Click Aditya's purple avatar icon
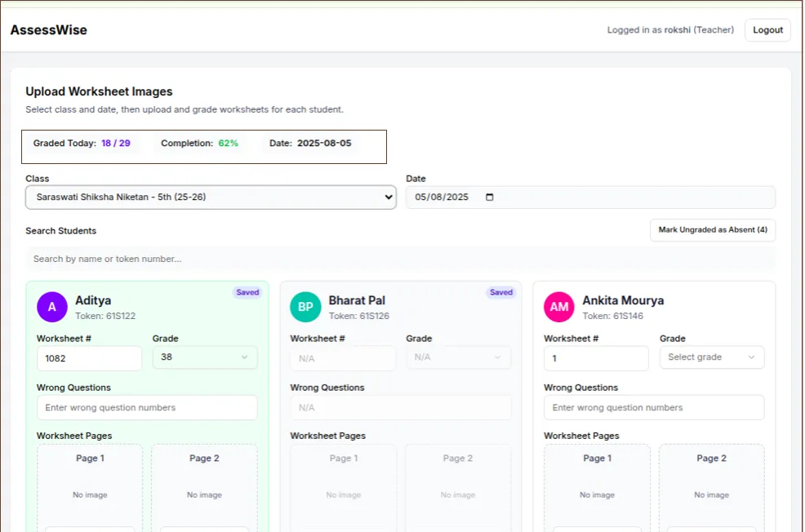The width and height of the screenshot is (805, 532). pyautogui.click(x=51, y=307)
